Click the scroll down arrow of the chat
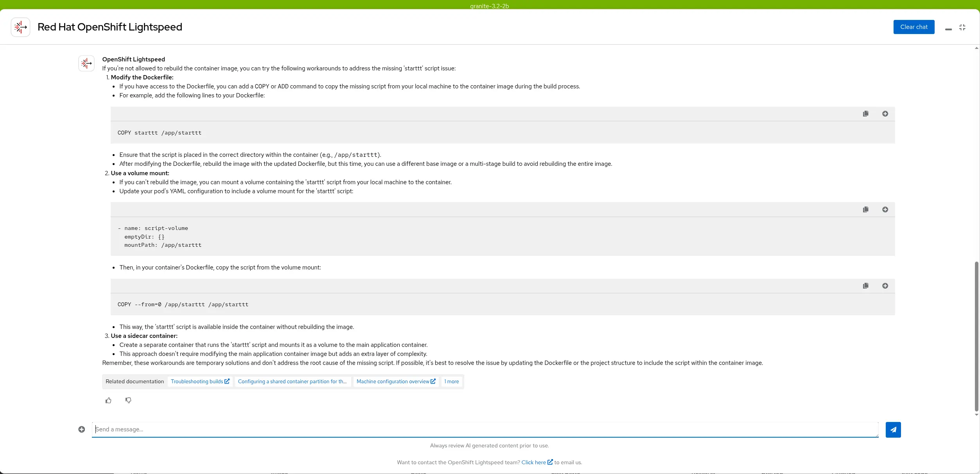The height and width of the screenshot is (474, 980). 976,415
